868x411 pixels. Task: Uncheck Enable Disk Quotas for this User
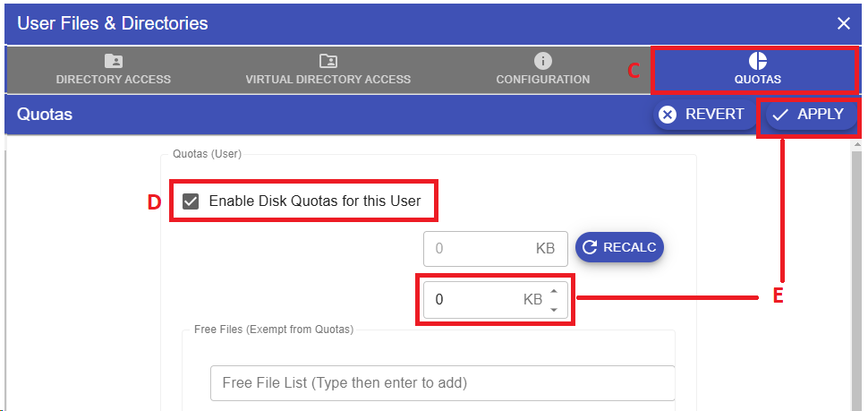[191, 201]
